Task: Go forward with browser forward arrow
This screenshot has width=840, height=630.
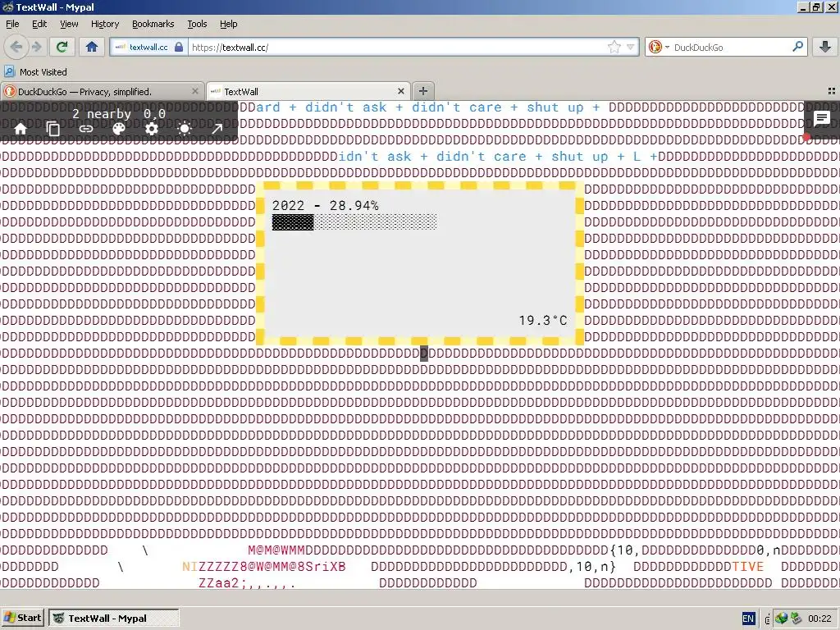Action: tap(36, 47)
